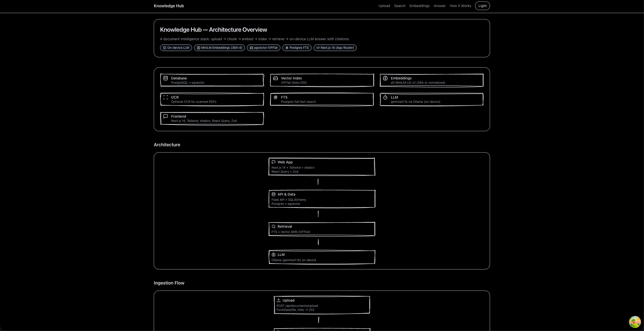Open the Upload page from navbar
The image size is (644, 331).
tap(384, 6)
